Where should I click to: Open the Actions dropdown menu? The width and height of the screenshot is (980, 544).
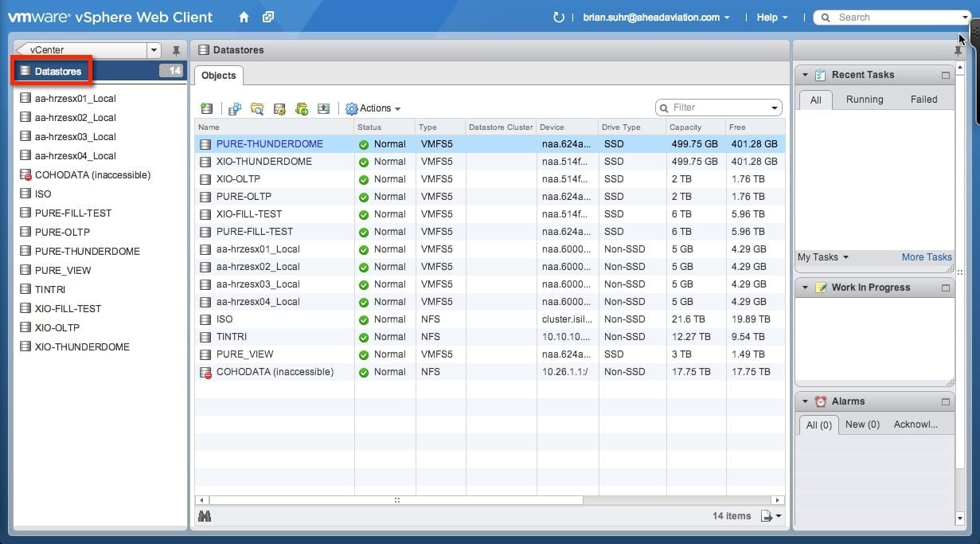pyautogui.click(x=373, y=108)
